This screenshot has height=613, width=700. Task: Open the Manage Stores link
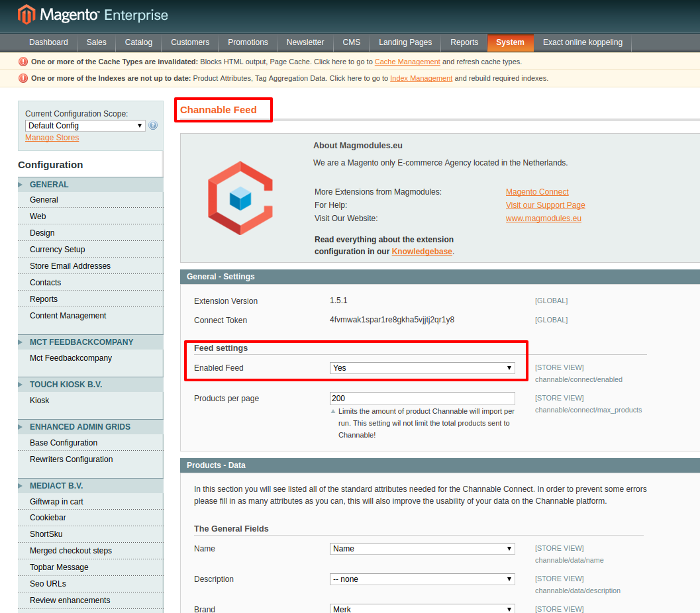(x=52, y=138)
